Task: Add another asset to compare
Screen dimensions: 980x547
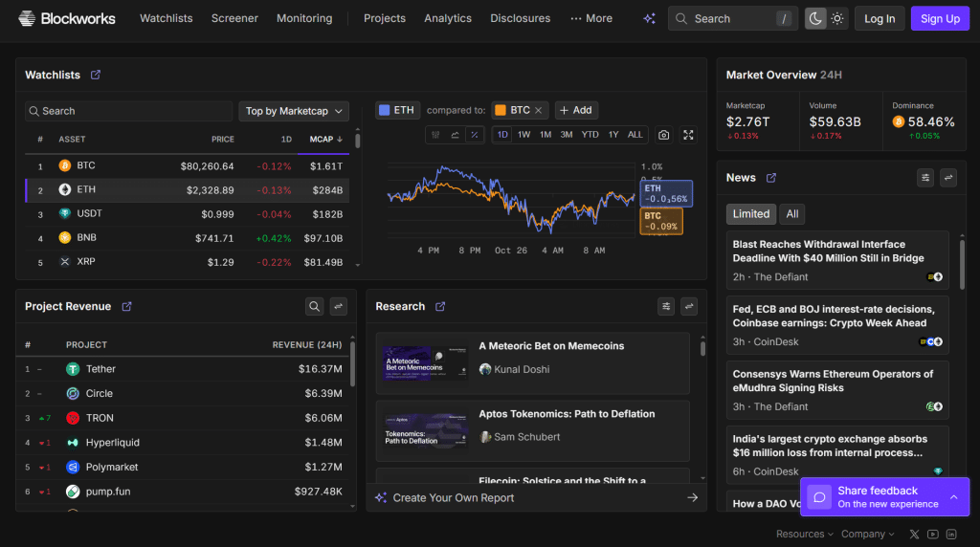Action: tap(575, 111)
